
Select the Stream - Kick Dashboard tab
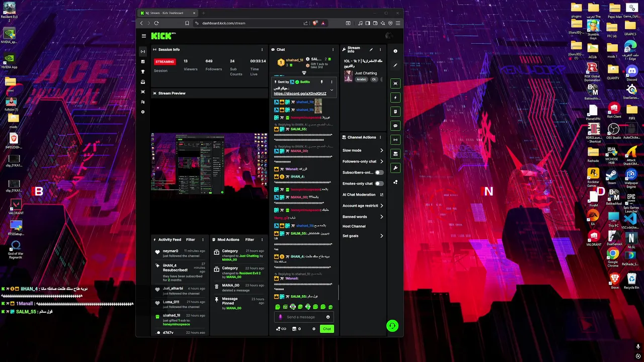coord(167,13)
